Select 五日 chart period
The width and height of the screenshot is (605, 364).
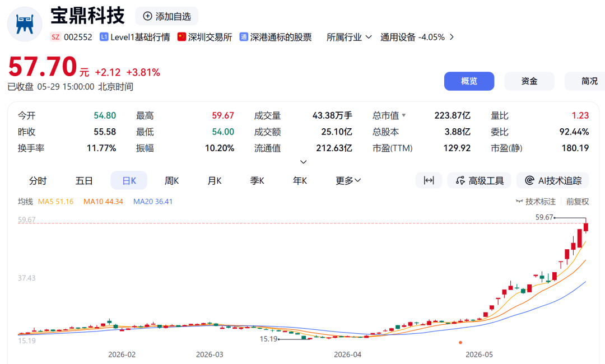tap(83, 180)
